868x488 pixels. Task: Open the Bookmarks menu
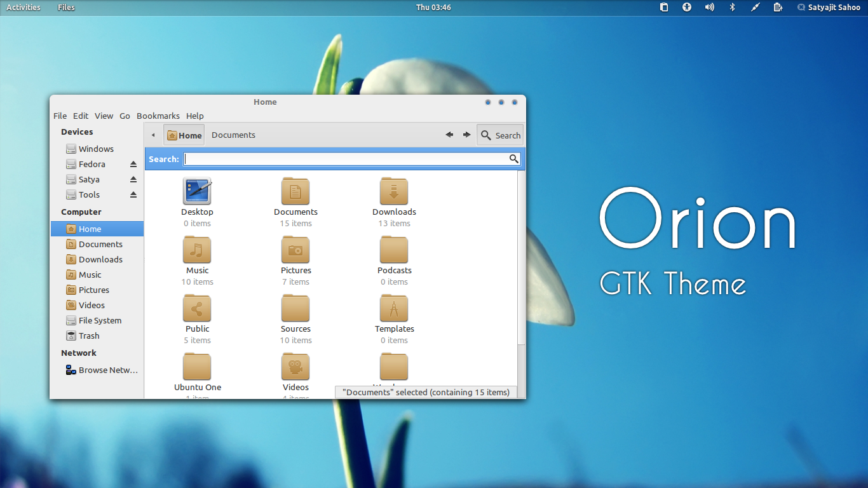click(x=158, y=116)
